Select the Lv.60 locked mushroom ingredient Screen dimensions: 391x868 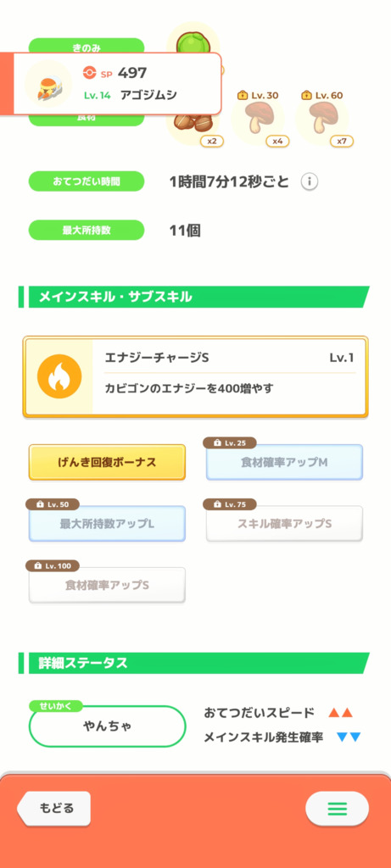point(321,119)
